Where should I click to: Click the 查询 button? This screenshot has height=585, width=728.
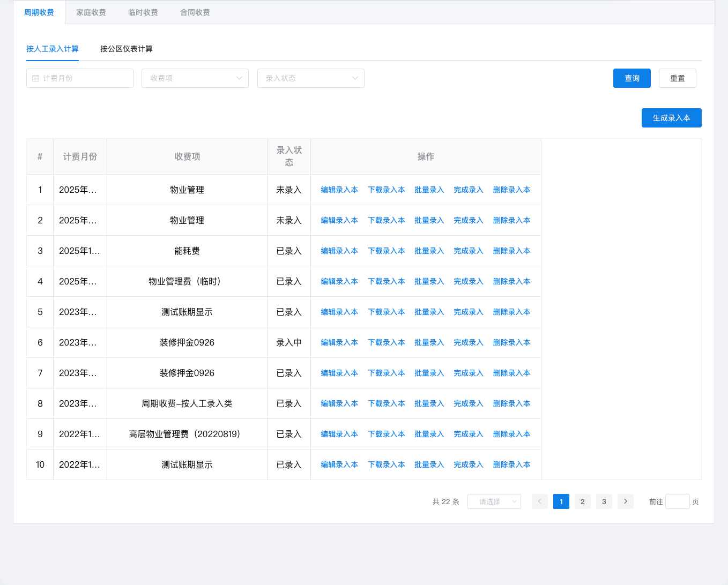pos(632,78)
